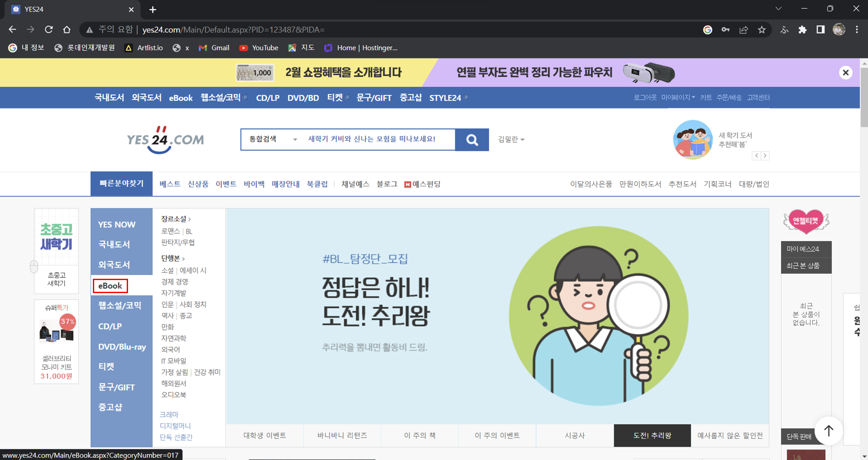
Task: Close the top promotional banner
Action: [x=845, y=72]
